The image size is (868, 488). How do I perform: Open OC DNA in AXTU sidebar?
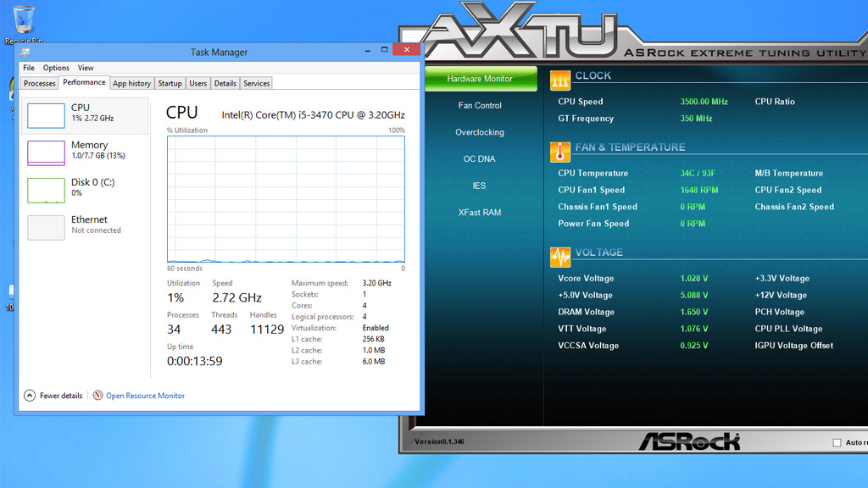coord(480,158)
